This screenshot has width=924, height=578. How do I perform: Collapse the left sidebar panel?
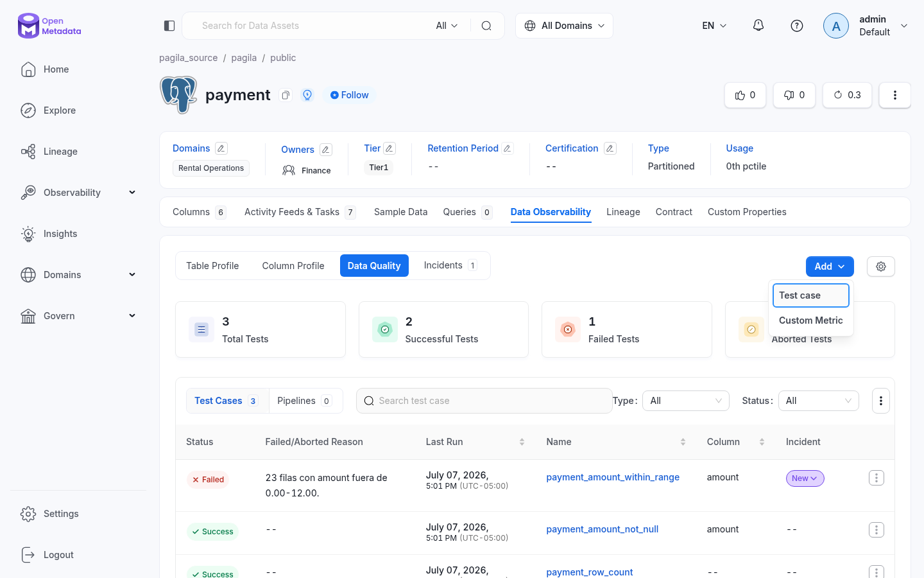[169, 26]
